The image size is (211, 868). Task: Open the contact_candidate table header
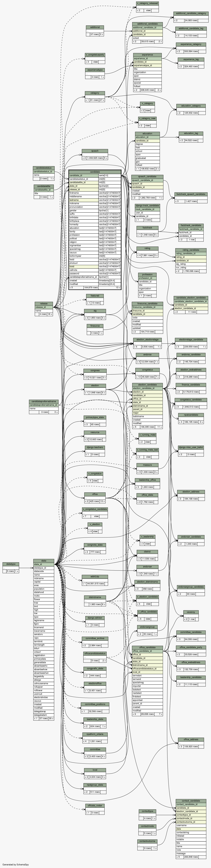pos(191,801)
